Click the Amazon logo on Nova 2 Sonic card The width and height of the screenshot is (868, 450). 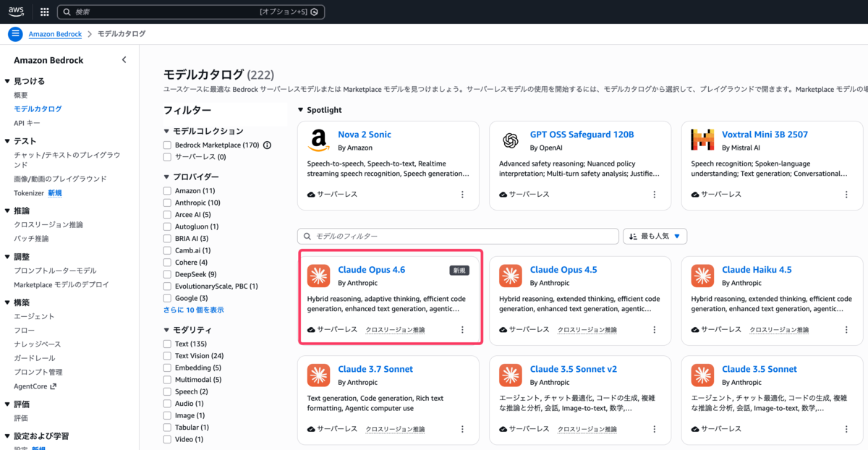pyautogui.click(x=318, y=140)
